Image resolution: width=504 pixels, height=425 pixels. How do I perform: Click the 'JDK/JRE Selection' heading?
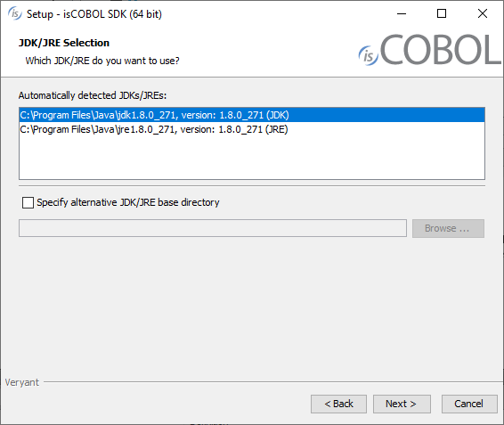(x=64, y=43)
